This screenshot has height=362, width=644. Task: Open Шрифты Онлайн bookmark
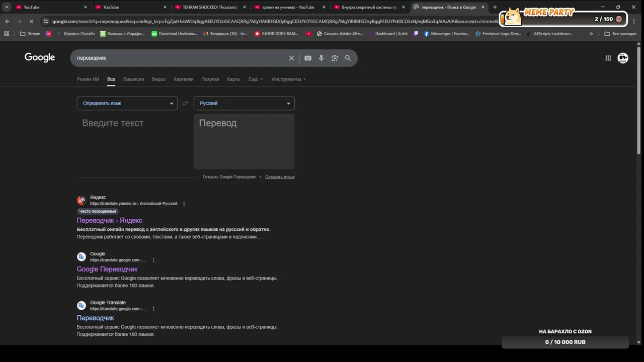(x=75, y=34)
